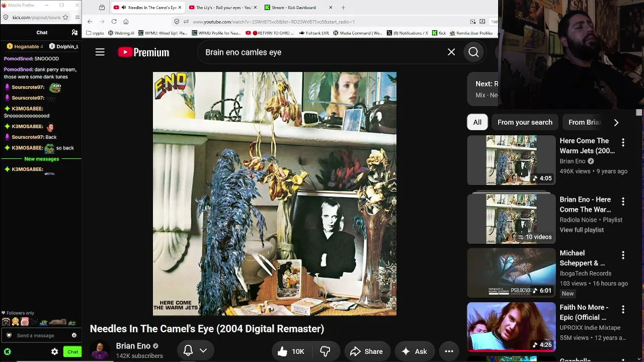This screenshot has height=362, width=644.
Task: Clear the YouTube search text with X
Action: [x=451, y=52]
